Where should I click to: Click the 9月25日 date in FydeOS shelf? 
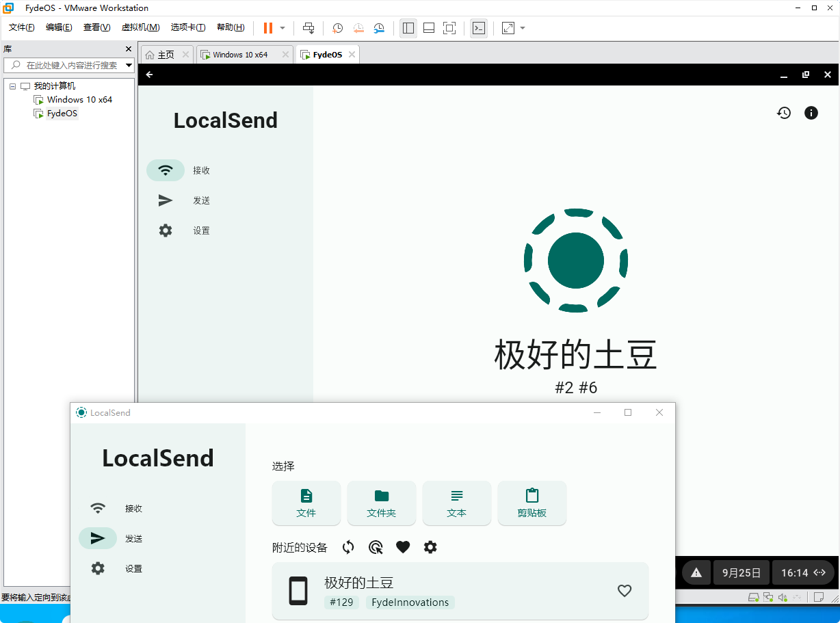pos(741,572)
